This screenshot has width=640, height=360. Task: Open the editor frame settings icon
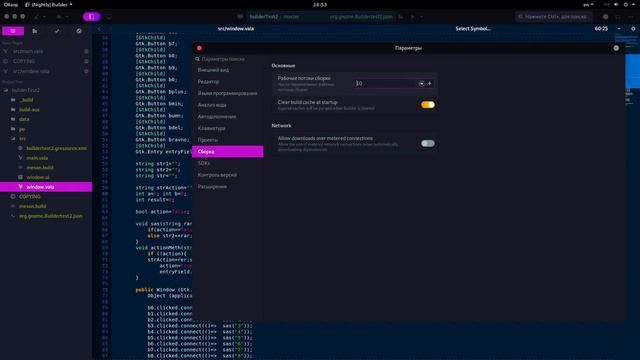click(633, 29)
